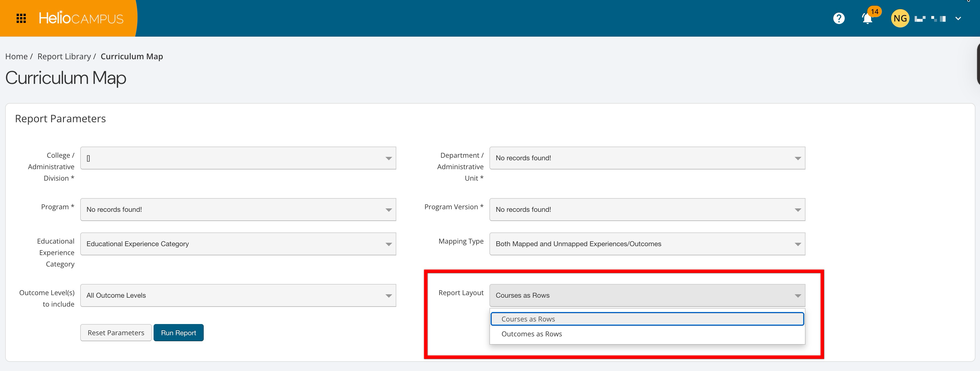Select Courses as Rows option

tap(647, 319)
